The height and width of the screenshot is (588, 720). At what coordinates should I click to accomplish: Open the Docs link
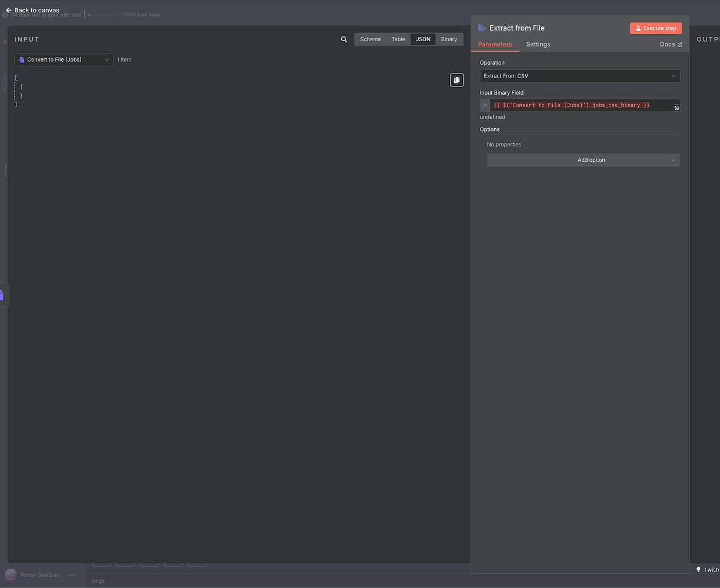671,44
